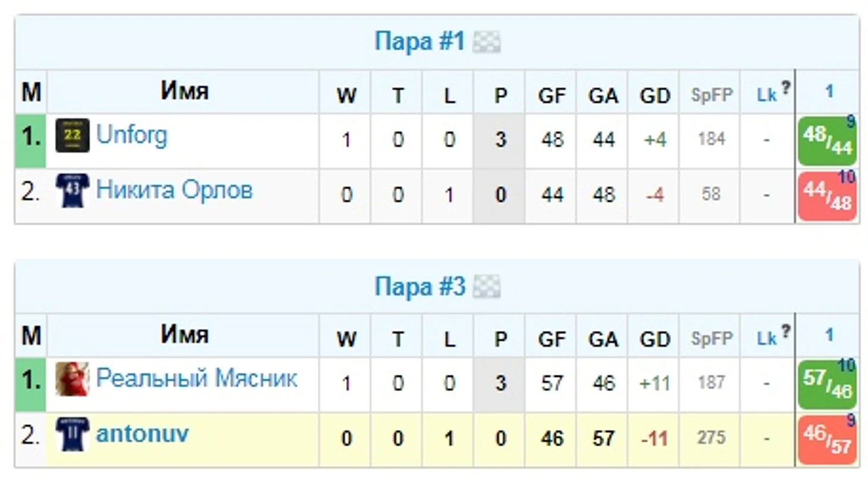Click the red 44/48 match result cell
Image resolution: width=868 pixels, height=478 pixels.
[x=827, y=196]
